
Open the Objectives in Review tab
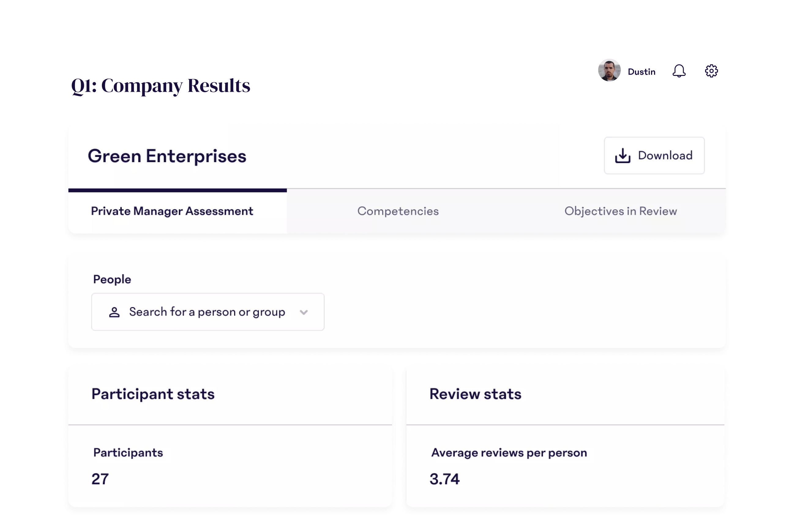pos(620,211)
